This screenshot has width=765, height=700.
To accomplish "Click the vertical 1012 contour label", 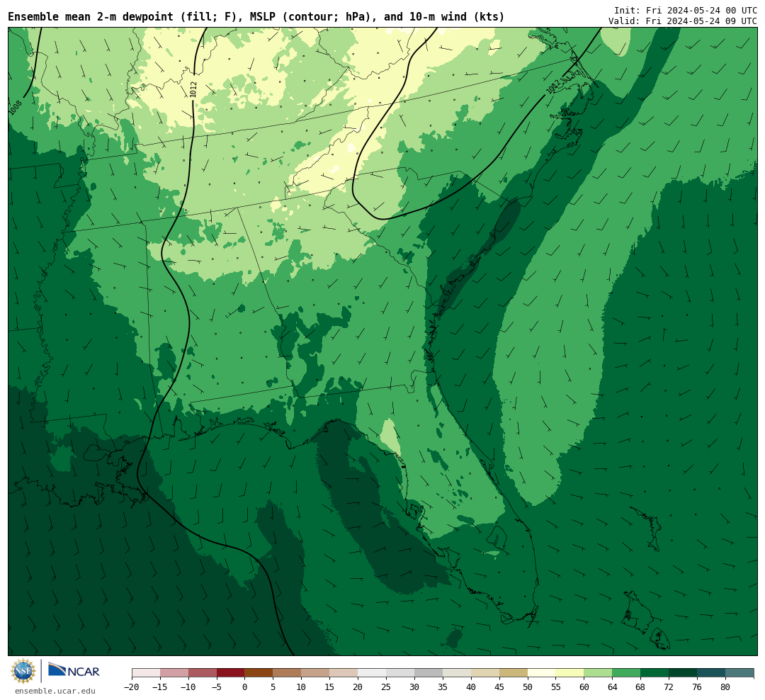I will [193, 89].
